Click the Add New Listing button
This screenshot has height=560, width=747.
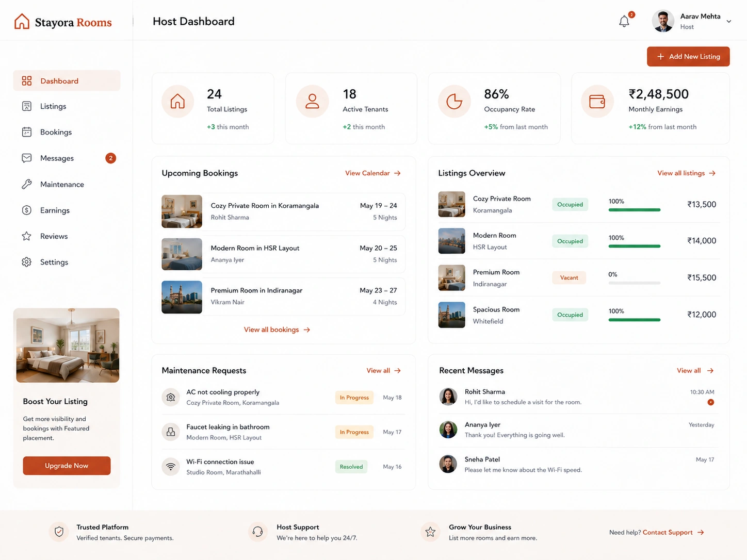coord(688,57)
